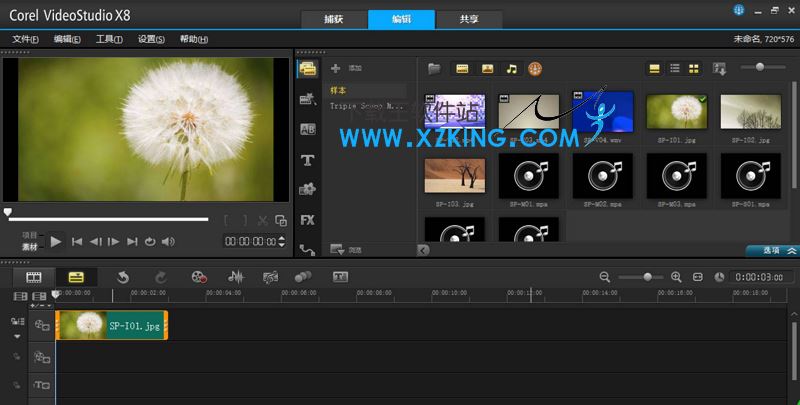Play the preview
Viewport: 800px width, 405px height.
tap(56, 241)
